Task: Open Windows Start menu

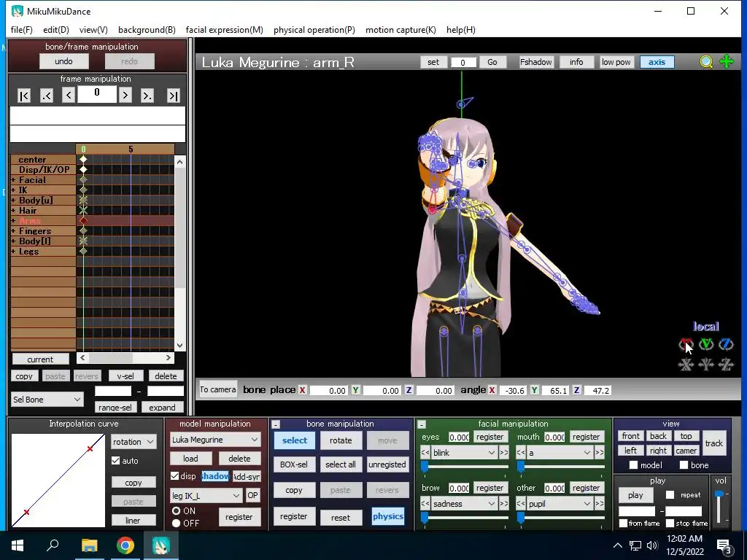Action: [18, 545]
